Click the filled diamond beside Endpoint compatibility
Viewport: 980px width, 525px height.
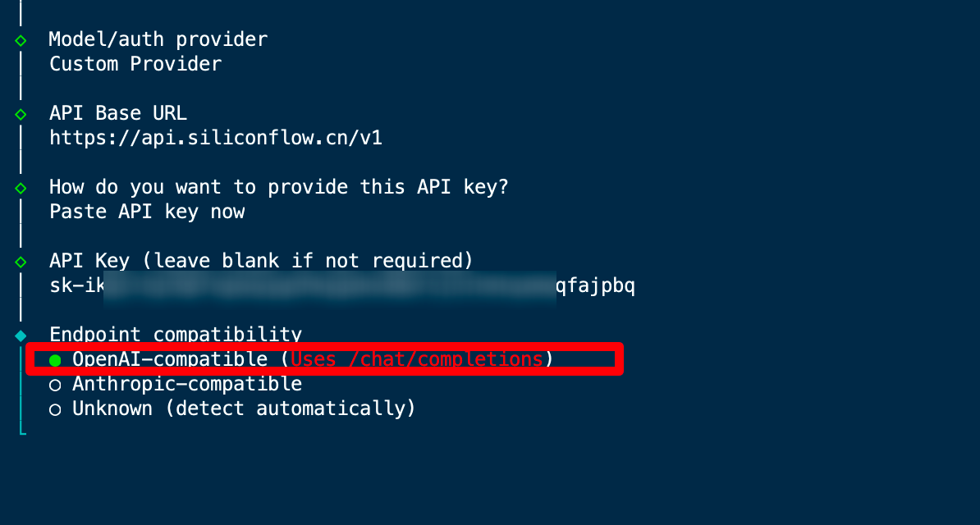[21, 336]
